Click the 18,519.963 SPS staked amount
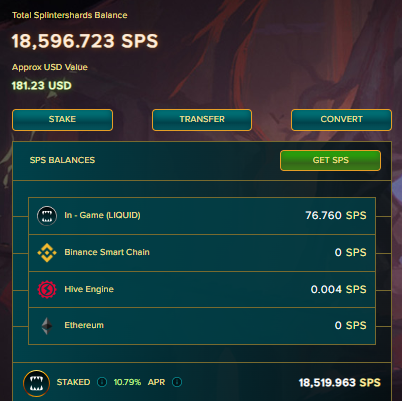Screen dimensions: 402x401 coord(339,383)
